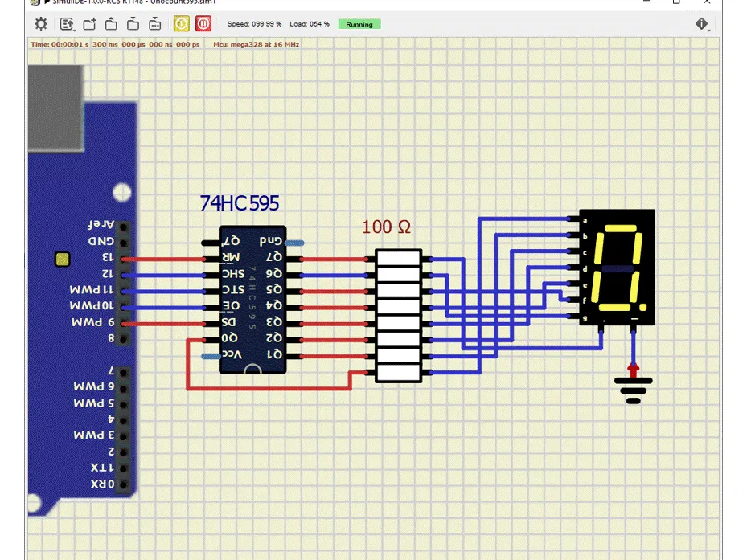Click the display's segment a pin

(573, 219)
